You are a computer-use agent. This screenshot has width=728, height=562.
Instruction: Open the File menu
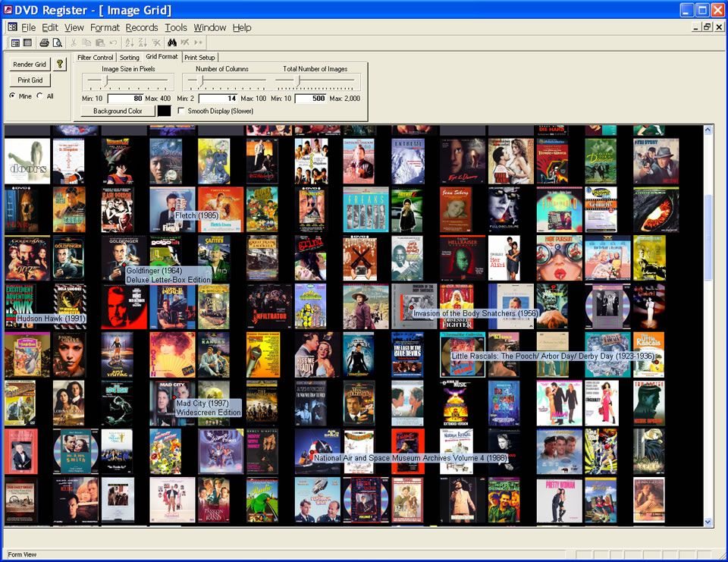pos(28,27)
